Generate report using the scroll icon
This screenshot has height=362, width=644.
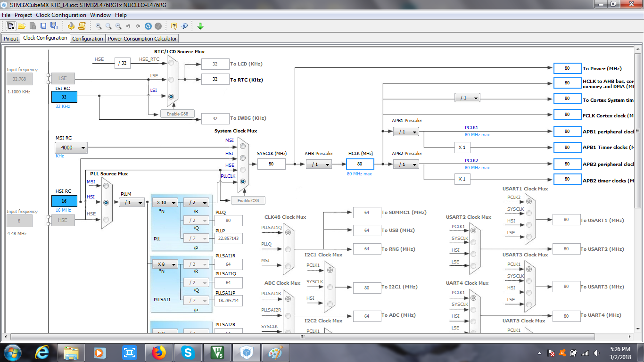(82, 26)
